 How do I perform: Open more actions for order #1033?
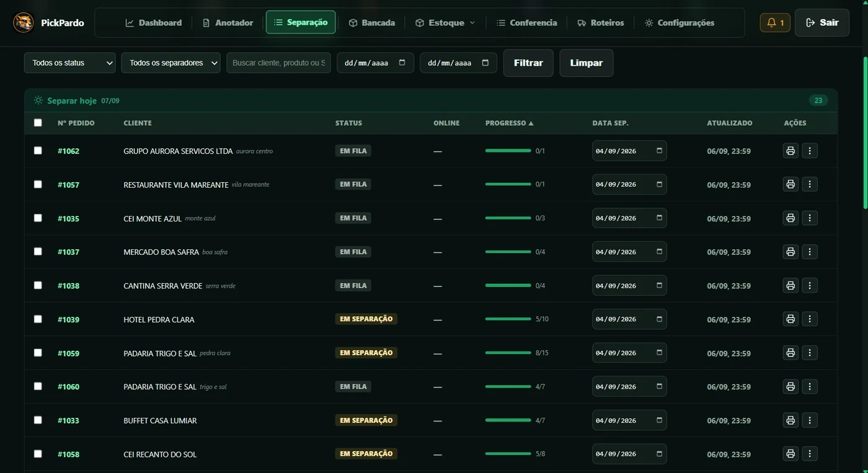[810, 420]
